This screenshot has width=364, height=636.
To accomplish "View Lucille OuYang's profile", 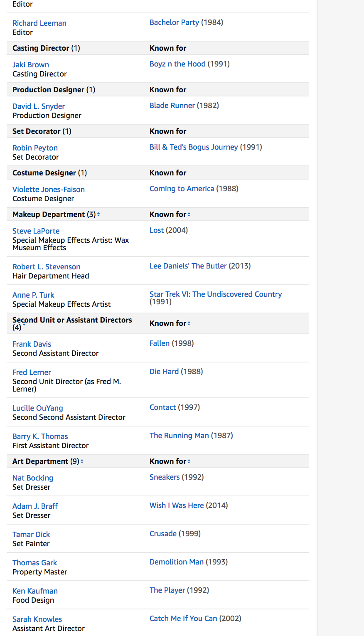I will pyautogui.click(x=38, y=408).
